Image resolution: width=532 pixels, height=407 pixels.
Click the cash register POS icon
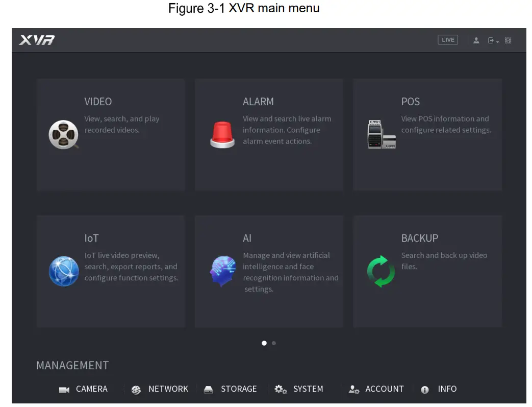coord(382,134)
